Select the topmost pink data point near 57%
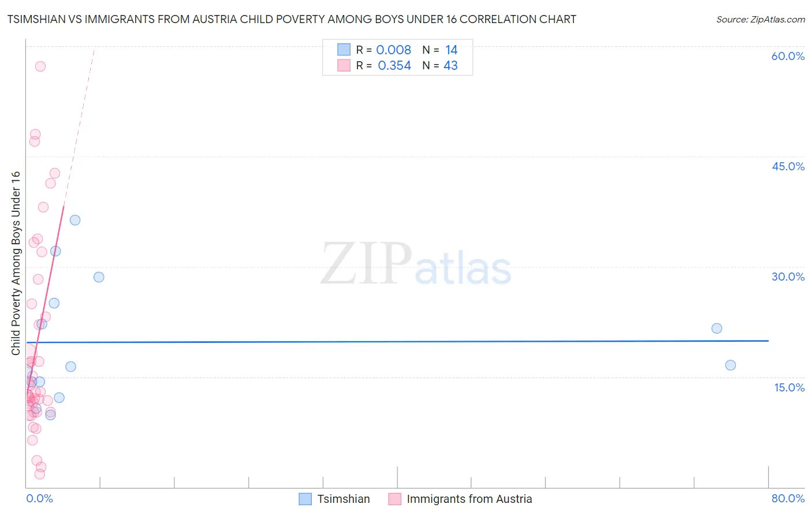Viewport: 812px width, 515px height. (40, 66)
